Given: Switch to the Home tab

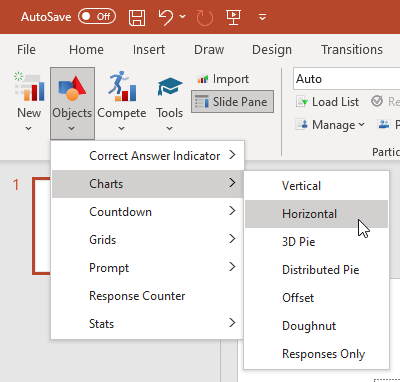Looking at the screenshot, I should [86, 50].
